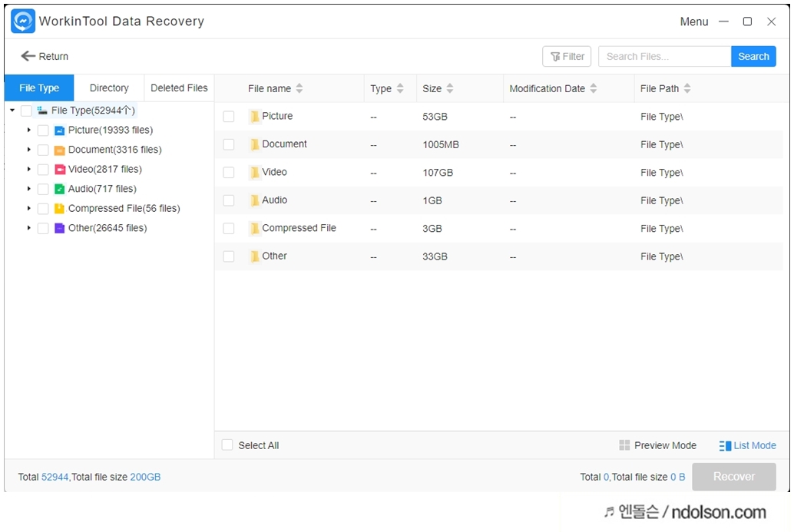Click the Compressed File folder icon in list

tap(255, 229)
